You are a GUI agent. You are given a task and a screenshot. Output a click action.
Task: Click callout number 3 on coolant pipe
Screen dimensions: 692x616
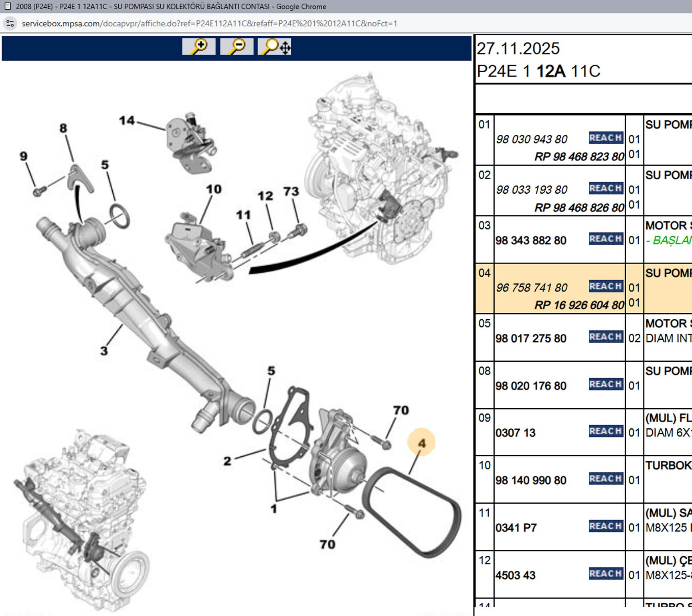104,351
